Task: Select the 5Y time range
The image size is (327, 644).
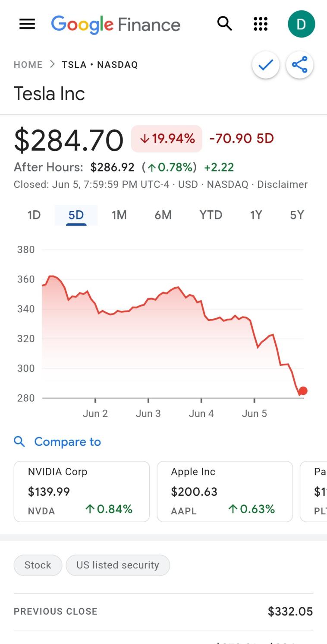Action: [297, 215]
